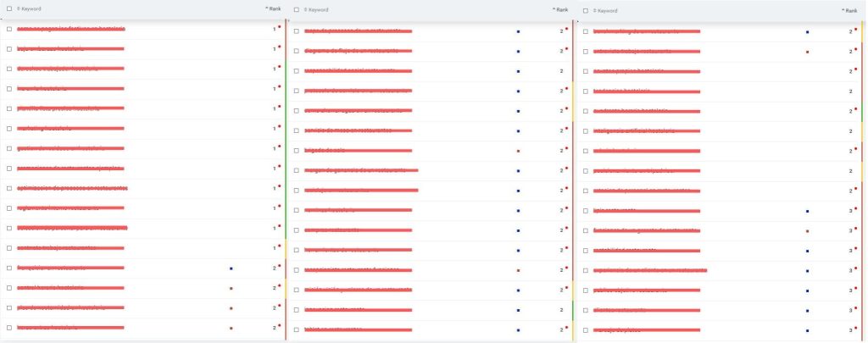
Task: Click blue marker in 'diagrama de flujo' row
Action: coord(518,51)
